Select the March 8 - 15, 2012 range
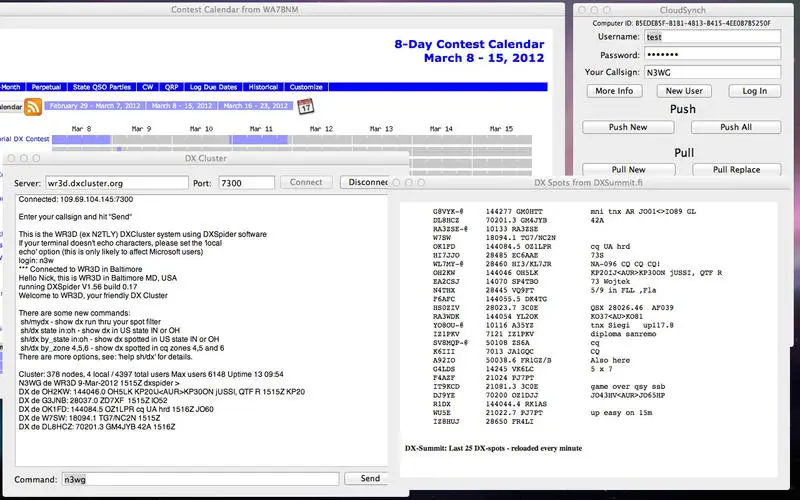This screenshot has height=500, width=800. [x=182, y=106]
